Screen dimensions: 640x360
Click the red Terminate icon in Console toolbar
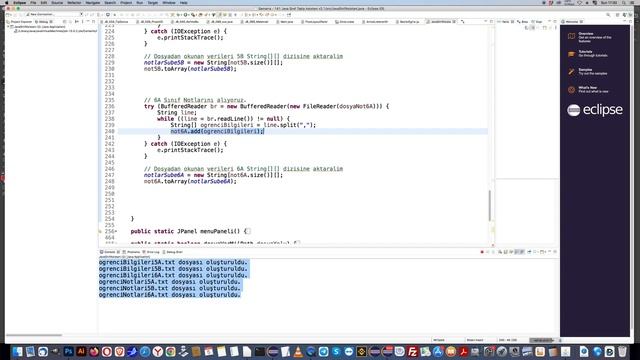pos(482,252)
